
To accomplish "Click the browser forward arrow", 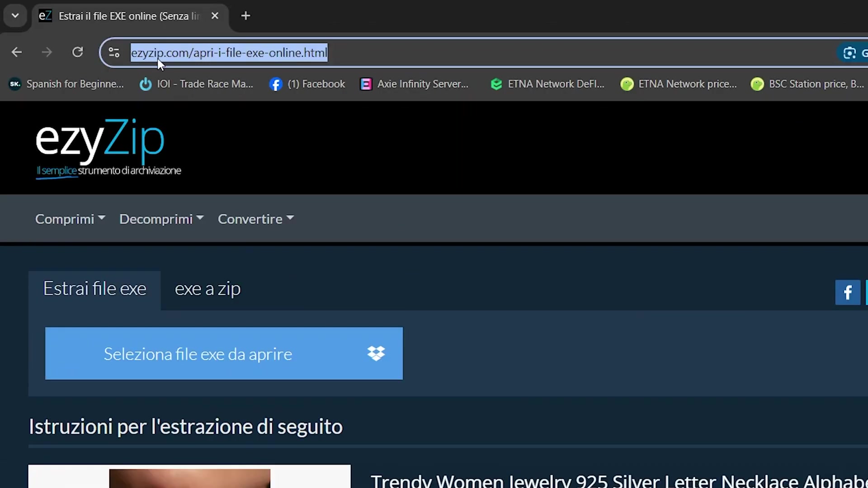I will coord(47,52).
